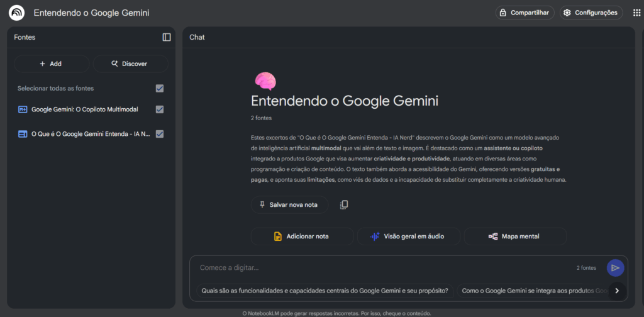
Task: Click the Chat panel header
Action: [197, 37]
